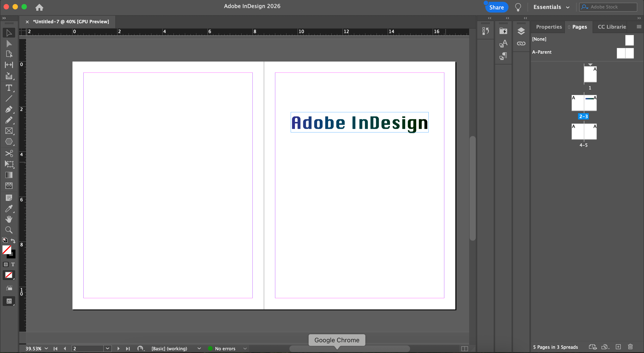Image resolution: width=644 pixels, height=353 pixels.
Task: Select the Scissors tool
Action: coord(9,153)
